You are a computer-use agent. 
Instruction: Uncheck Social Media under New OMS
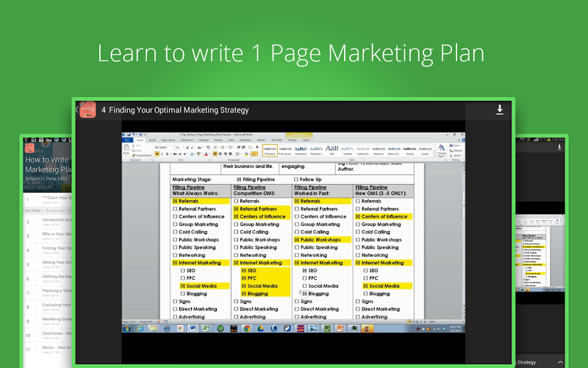click(365, 286)
